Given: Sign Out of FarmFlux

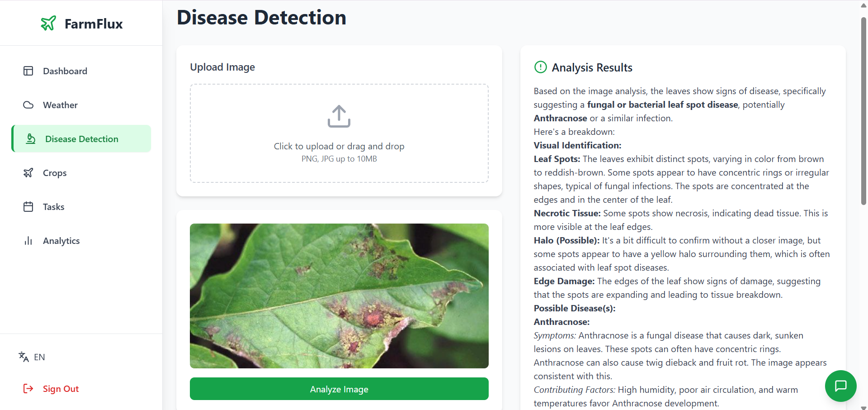Looking at the screenshot, I should (x=61, y=389).
